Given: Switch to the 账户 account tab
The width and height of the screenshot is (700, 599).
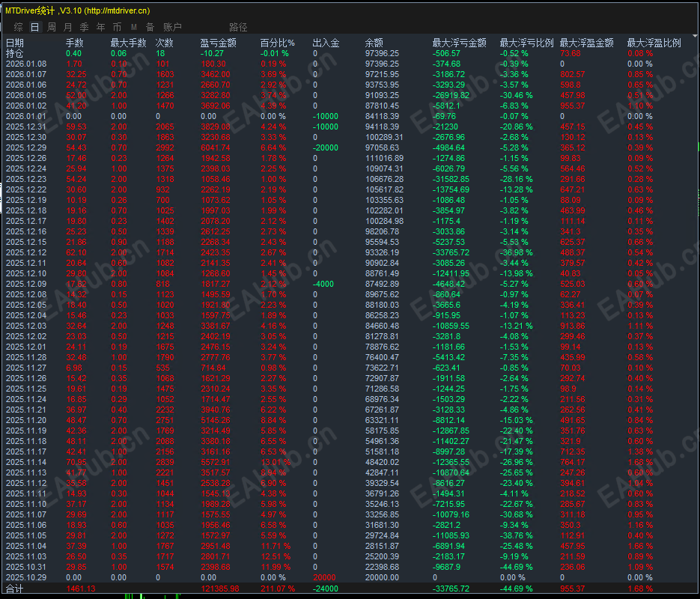Looking at the screenshot, I should [173, 27].
